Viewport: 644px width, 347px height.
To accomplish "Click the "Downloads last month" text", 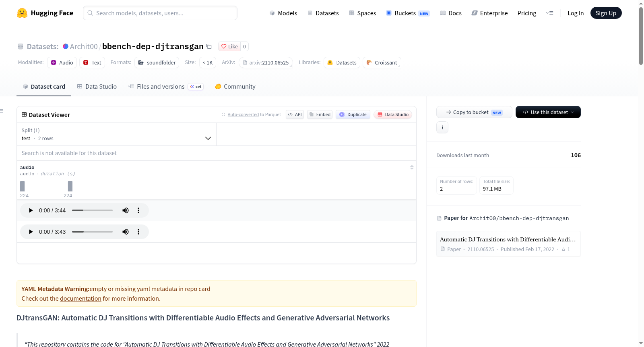I will (463, 155).
